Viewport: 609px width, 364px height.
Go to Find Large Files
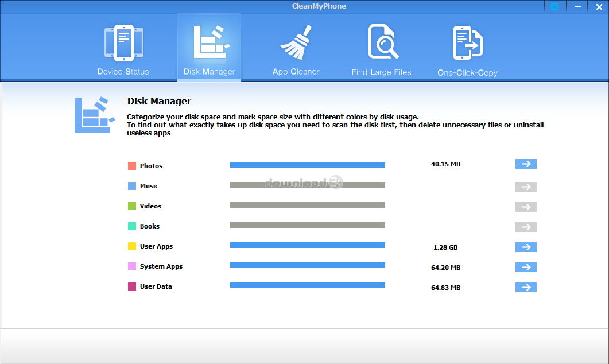coord(381,50)
